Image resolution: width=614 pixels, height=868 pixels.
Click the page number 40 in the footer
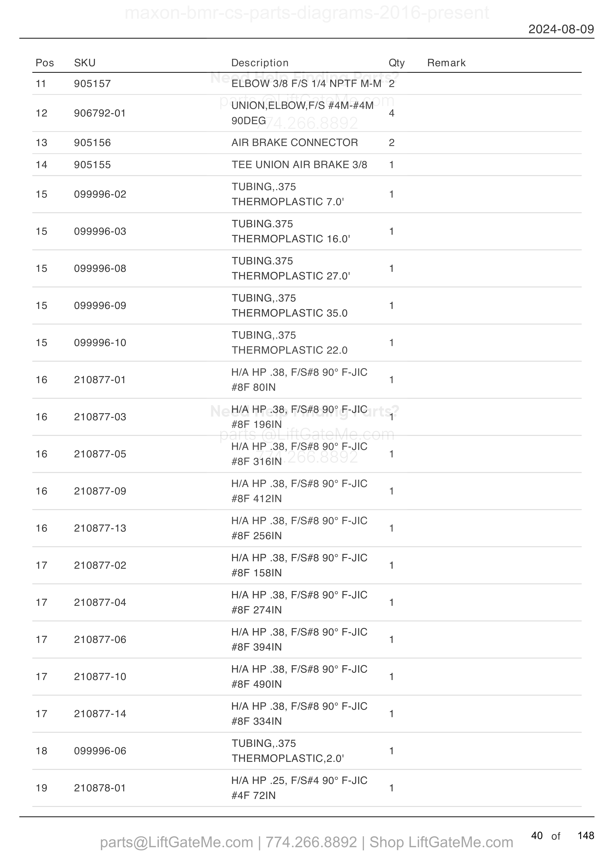point(537,836)
